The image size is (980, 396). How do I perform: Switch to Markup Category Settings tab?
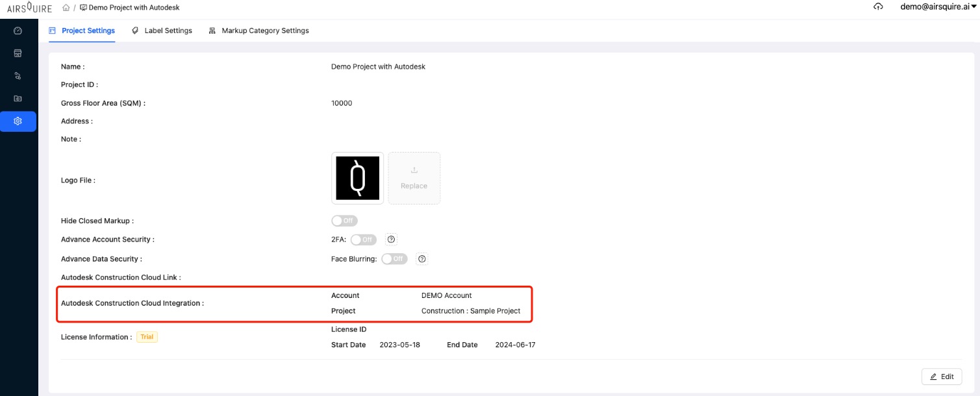258,31
